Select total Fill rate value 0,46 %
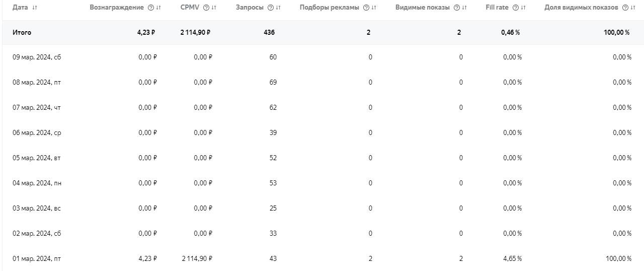 tap(510, 32)
